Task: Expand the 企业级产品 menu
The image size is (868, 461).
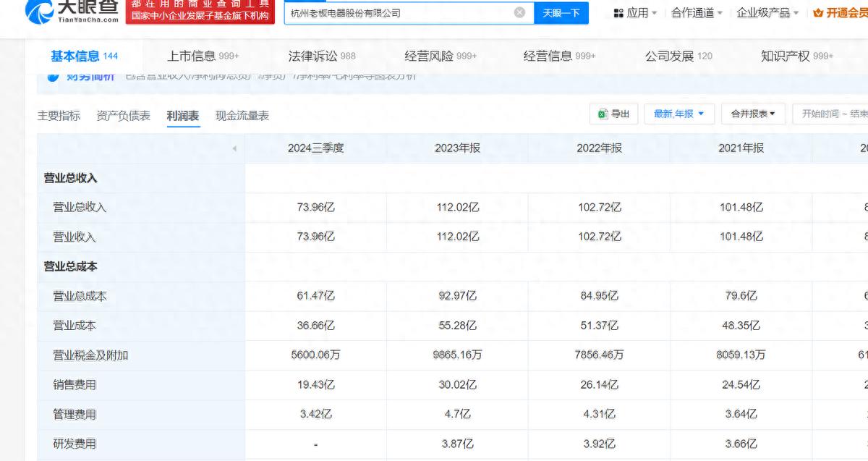Action: click(767, 13)
